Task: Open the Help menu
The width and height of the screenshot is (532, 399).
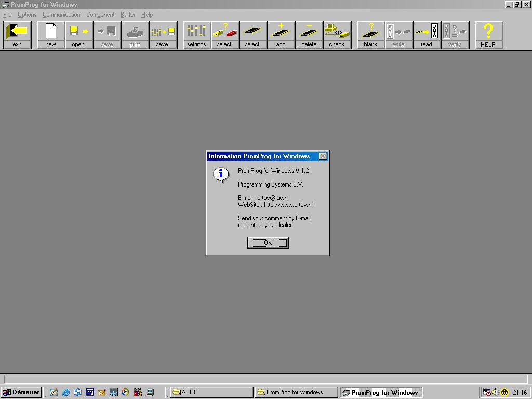Action: pyautogui.click(x=147, y=15)
